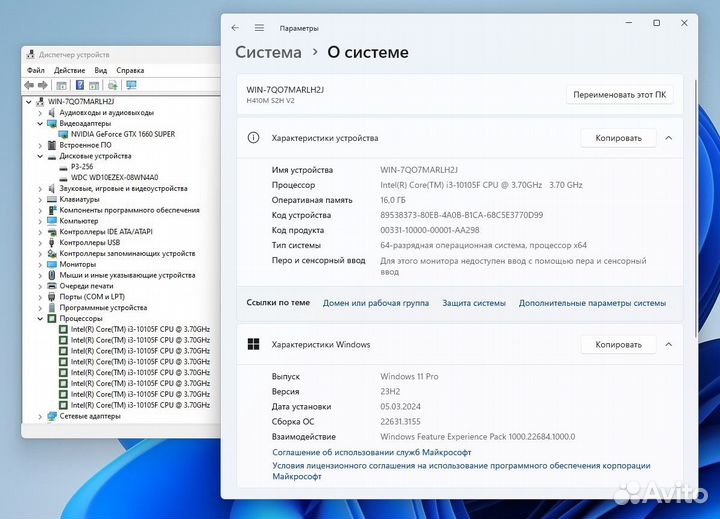The image size is (720, 519).
Task: Select WDC WD10EZEX-08WN4A0 disk drive
Action: (x=114, y=177)
